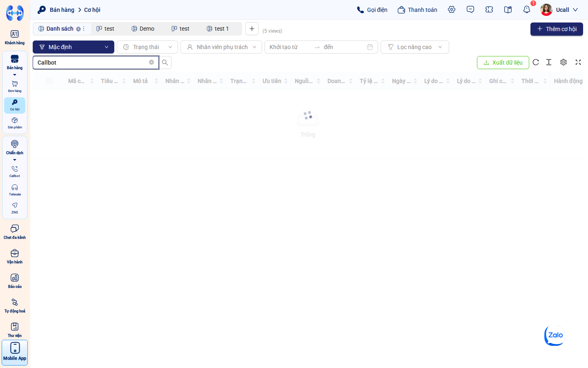
Task: Open ZNS in the sidebar
Action: click(15, 208)
